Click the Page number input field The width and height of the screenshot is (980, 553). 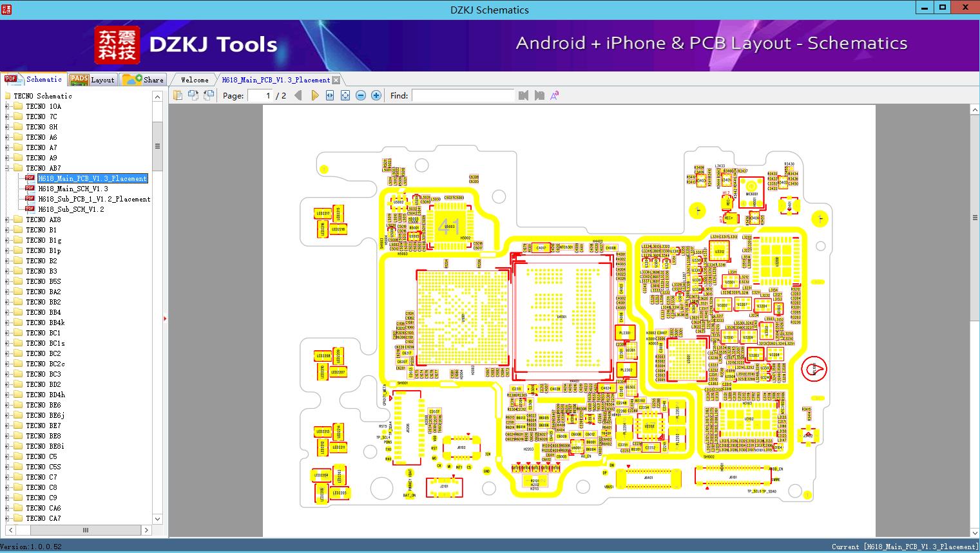(x=260, y=95)
